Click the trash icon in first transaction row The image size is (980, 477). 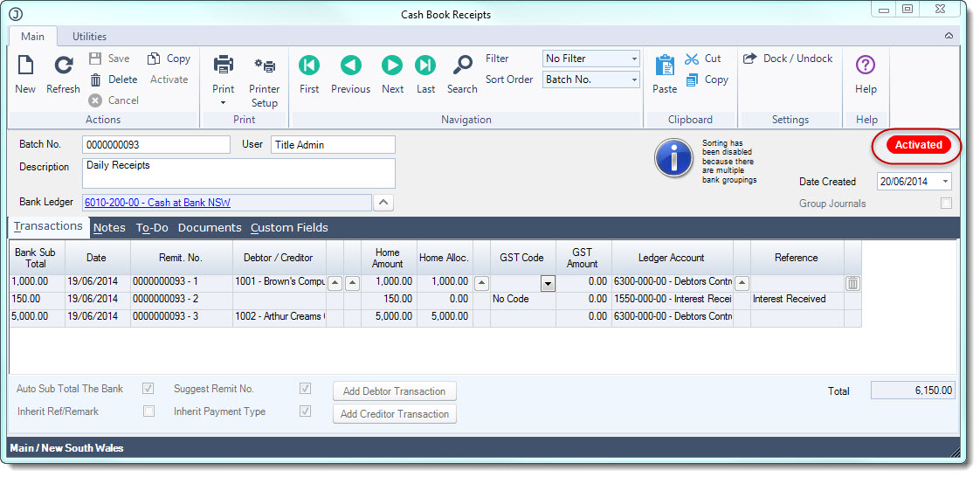(x=852, y=283)
